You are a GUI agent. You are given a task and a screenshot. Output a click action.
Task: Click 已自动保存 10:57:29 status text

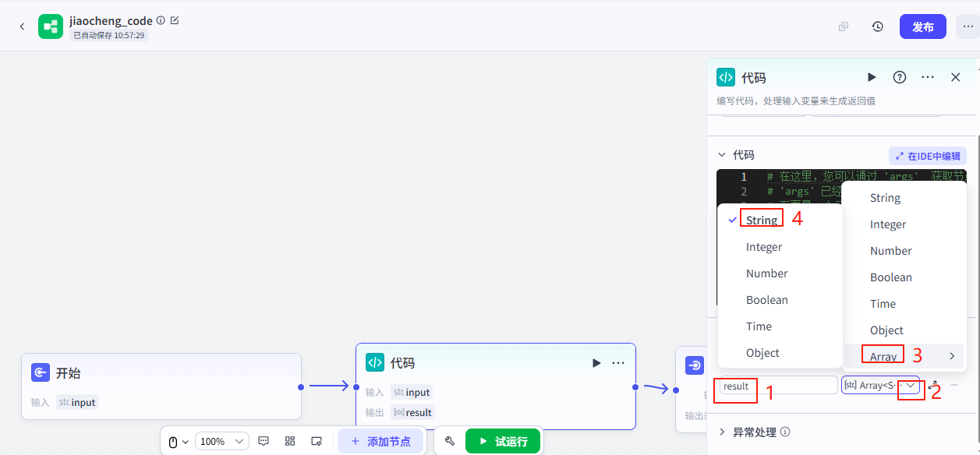point(108,35)
